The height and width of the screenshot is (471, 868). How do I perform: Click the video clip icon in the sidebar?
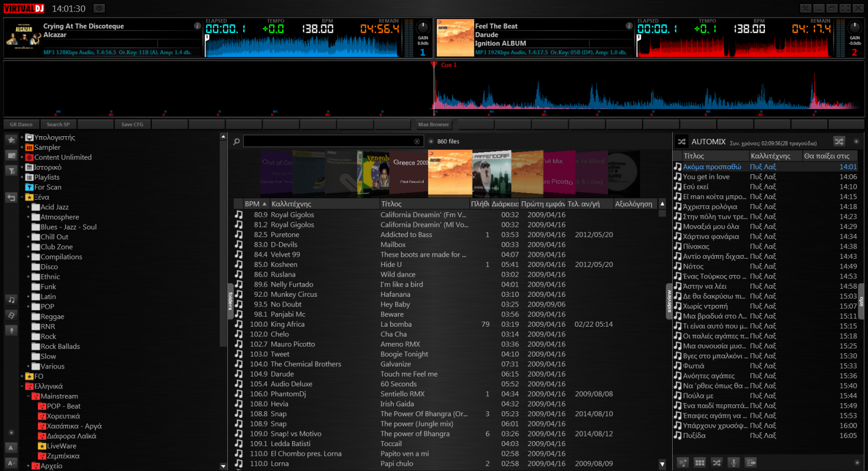[x=11, y=315]
